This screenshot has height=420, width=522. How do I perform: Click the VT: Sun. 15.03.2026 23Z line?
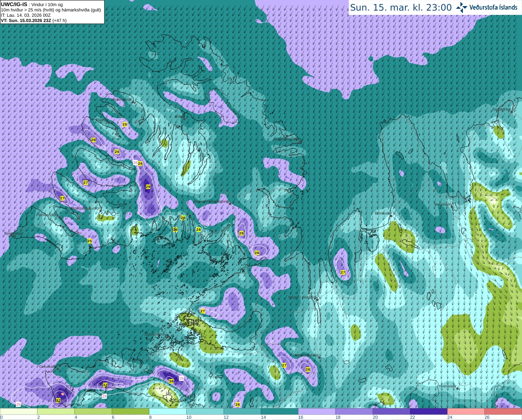pyautogui.click(x=33, y=20)
